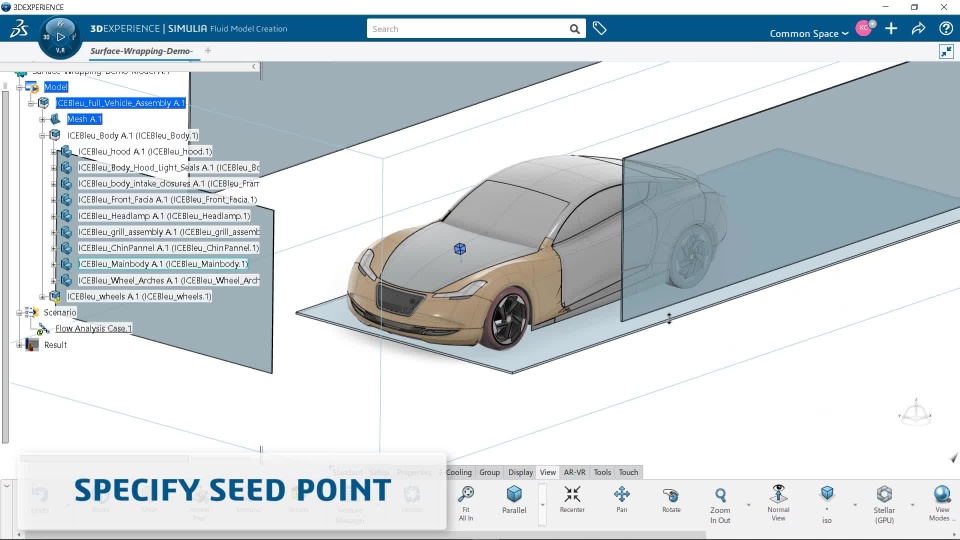This screenshot has height=540, width=960.
Task: Expand the ICEBleu_wheels A.1 node
Action: [x=42, y=297]
